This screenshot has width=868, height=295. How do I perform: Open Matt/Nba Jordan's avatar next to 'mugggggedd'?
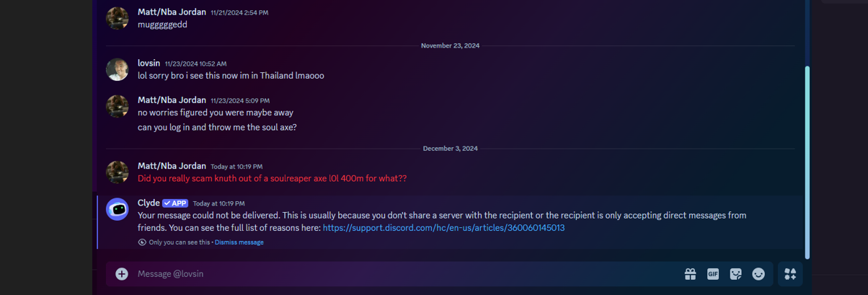point(118,18)
